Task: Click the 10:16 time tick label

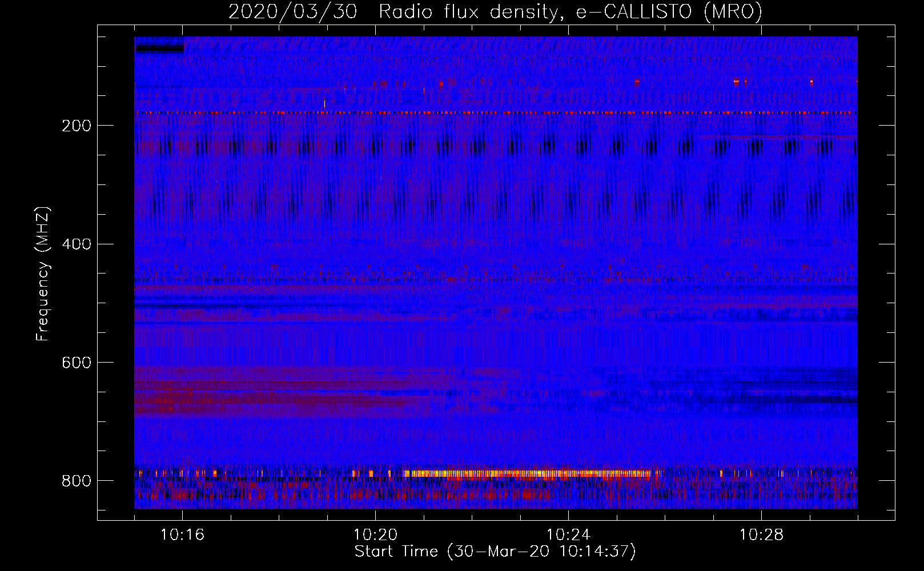Action: [x=182, y=535]
